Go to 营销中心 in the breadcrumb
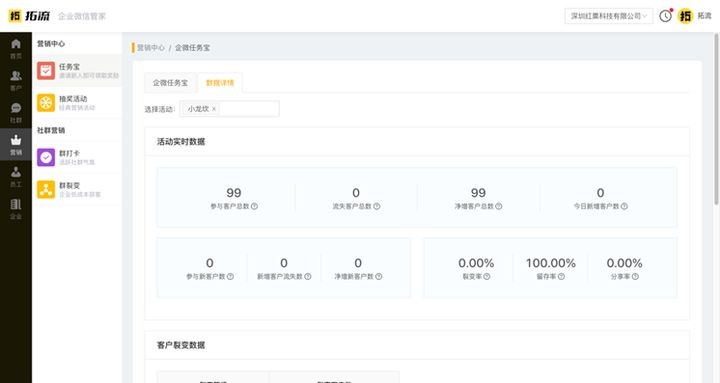 [x=151, y=48]
